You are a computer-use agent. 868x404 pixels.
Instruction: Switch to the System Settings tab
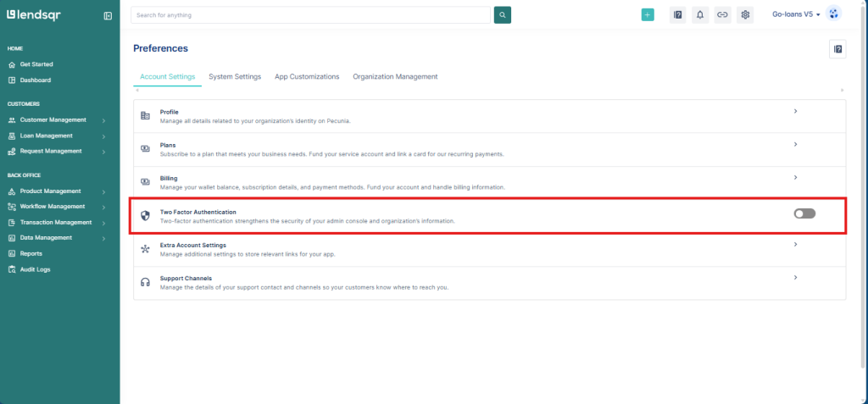[235, 76]
